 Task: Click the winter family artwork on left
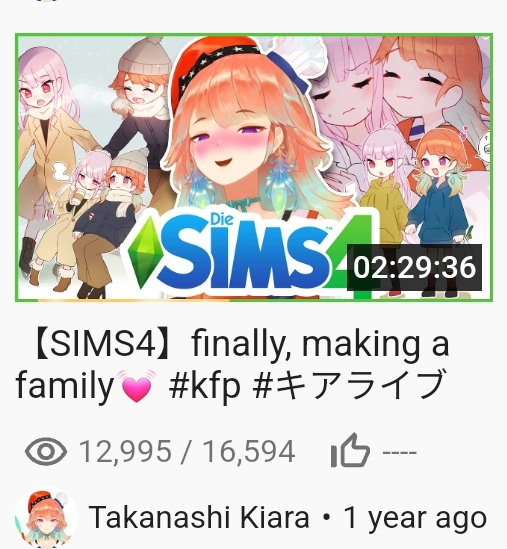(89, 167)
